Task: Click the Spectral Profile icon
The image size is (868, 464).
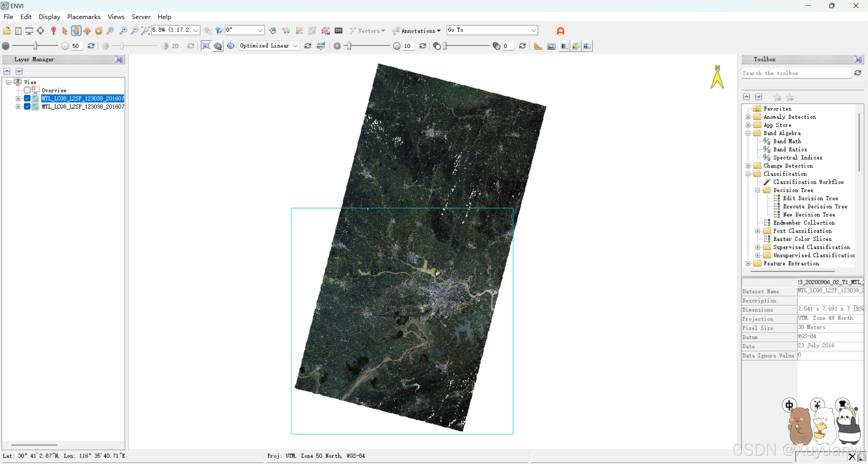Action: (x=286, y=31)
